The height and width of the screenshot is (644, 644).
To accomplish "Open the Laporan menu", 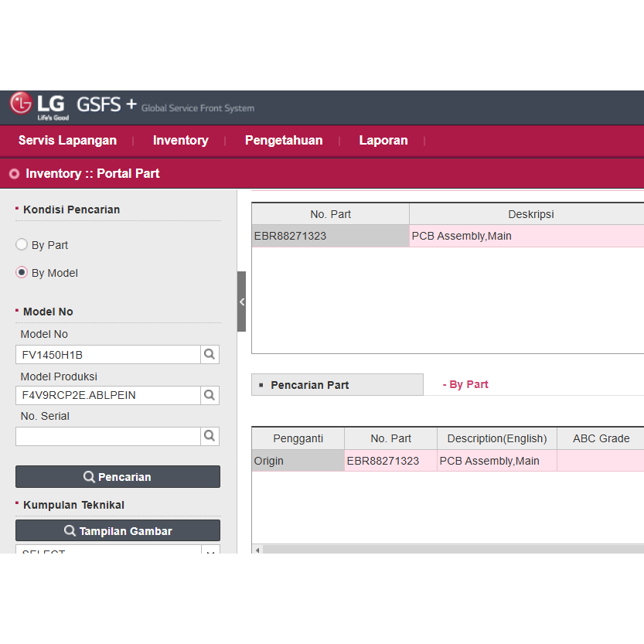I will [383, 141].
